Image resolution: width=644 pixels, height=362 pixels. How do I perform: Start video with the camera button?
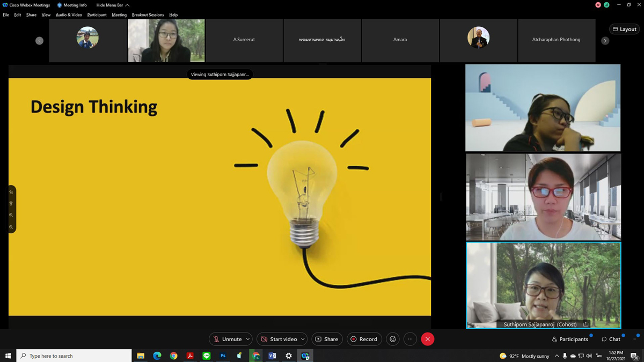click(x=279, y=339)
